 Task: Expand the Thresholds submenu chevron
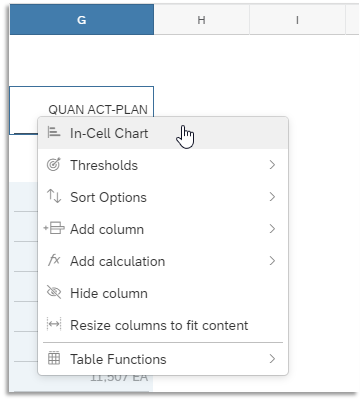point(272,165)
